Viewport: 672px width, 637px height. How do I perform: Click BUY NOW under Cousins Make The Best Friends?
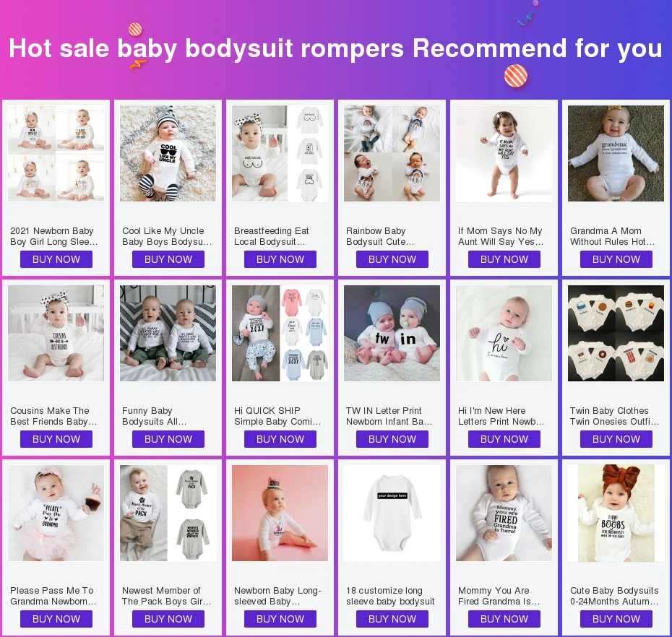[x=56, y=439]
